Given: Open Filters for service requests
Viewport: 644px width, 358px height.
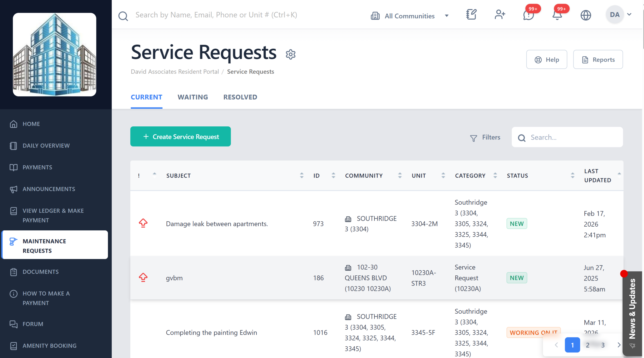Looking at the screenshot, I should pos(485,137).
